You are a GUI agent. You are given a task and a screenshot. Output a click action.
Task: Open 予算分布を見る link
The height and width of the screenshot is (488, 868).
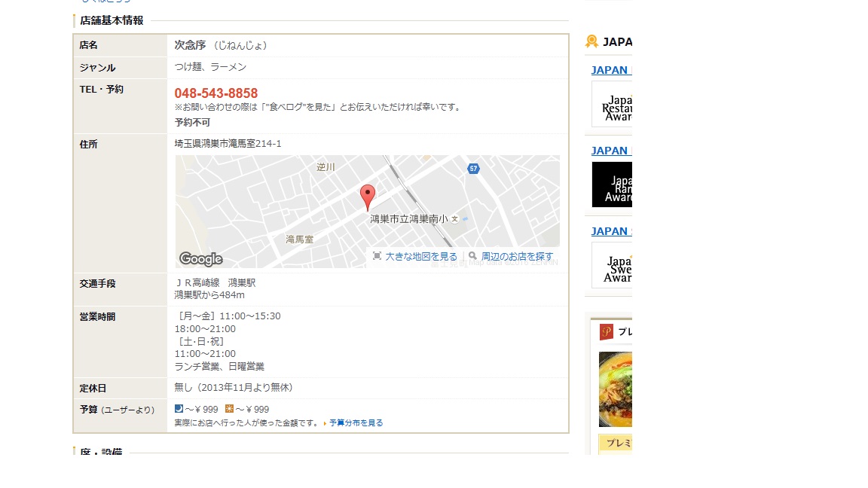click(x=356, y=422)
